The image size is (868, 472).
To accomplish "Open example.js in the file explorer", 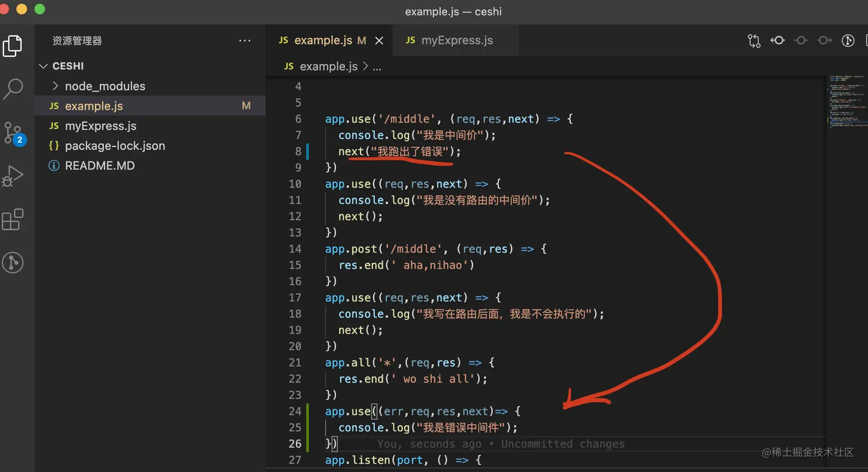I will [x=150, y=106].
